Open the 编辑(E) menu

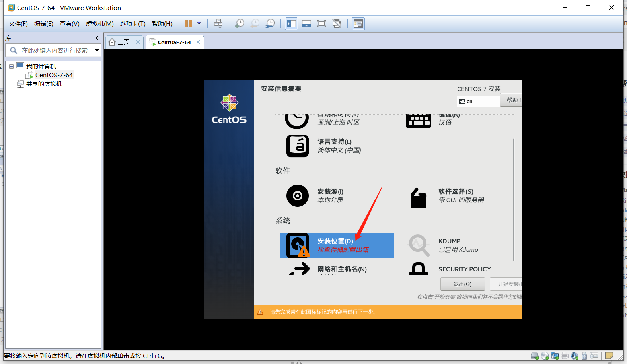(43, 24)
